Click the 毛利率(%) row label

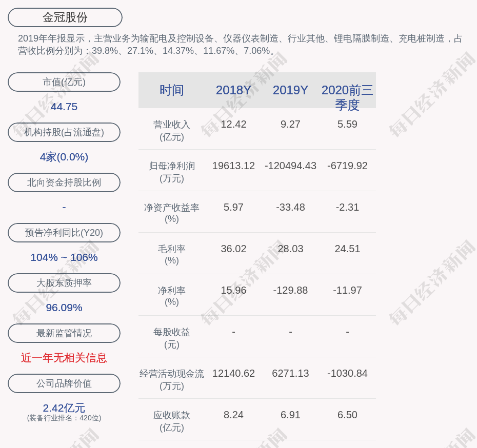172,255
